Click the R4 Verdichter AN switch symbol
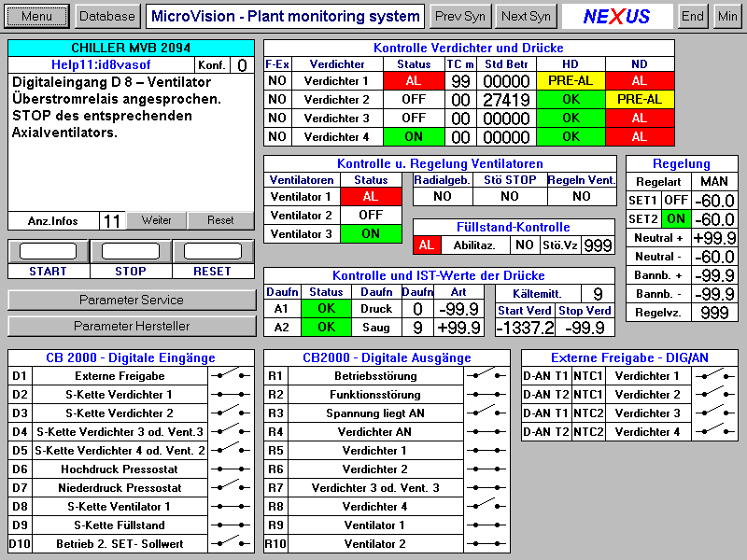Image resolution: width=747 pixels, height=560 pixels. point(486,431)
